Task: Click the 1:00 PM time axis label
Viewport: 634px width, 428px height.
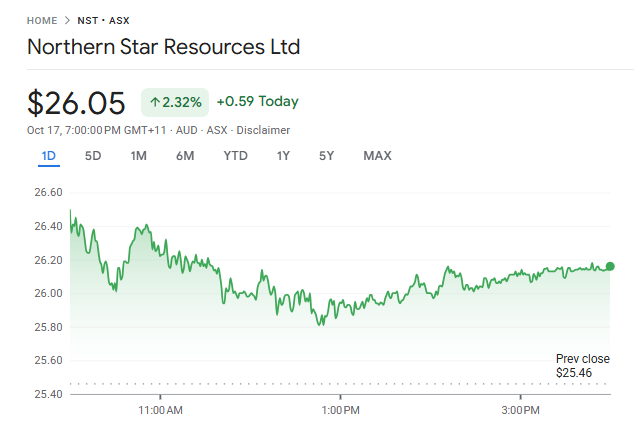Action: click(340, 410)
